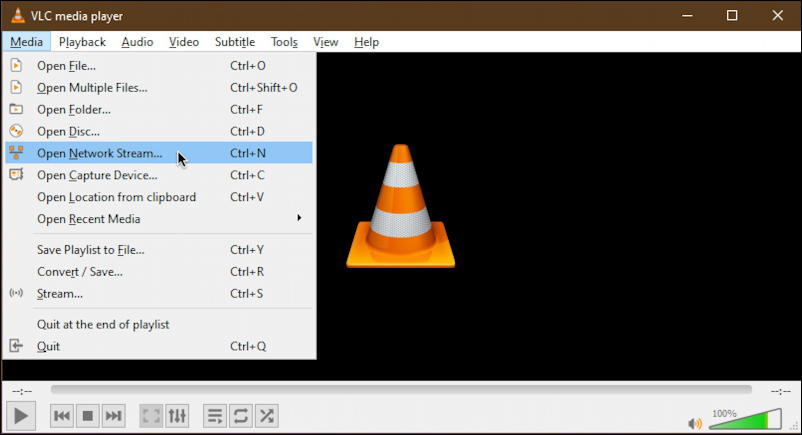The image size is (802, 435).
Task: Click the Open Capture Device icon
Action: pyautogui.click(x=16, y=175)
